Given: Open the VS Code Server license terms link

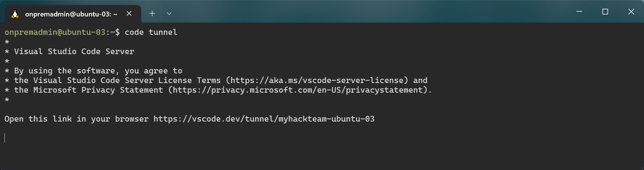Looking at the screenshot, I should pyautogui.click(x=317, y=80).
